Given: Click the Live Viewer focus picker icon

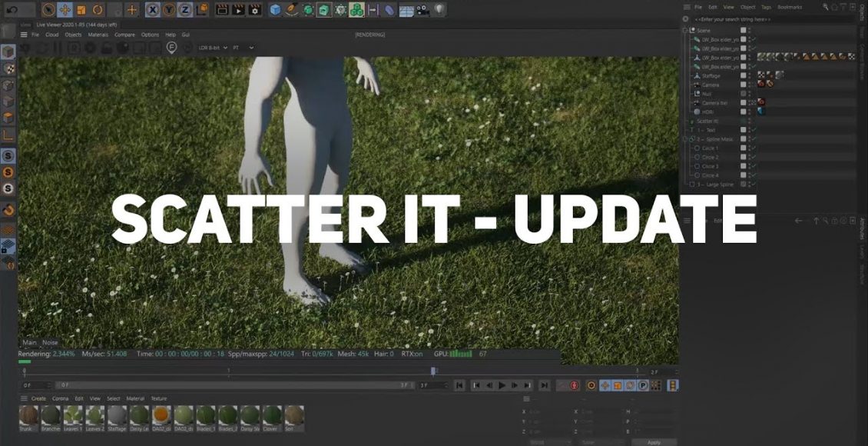Looking at the screenshot, I should [172, 48].
